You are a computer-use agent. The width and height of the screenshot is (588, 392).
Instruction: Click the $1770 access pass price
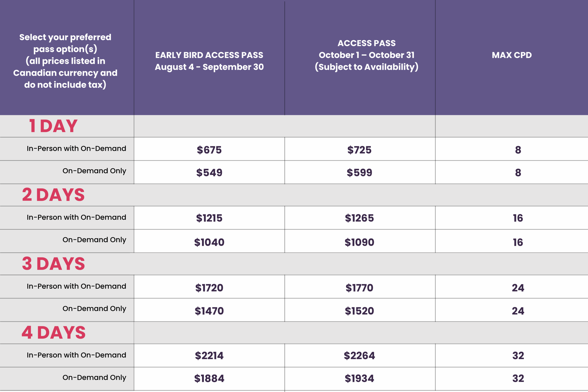(359, 288)
